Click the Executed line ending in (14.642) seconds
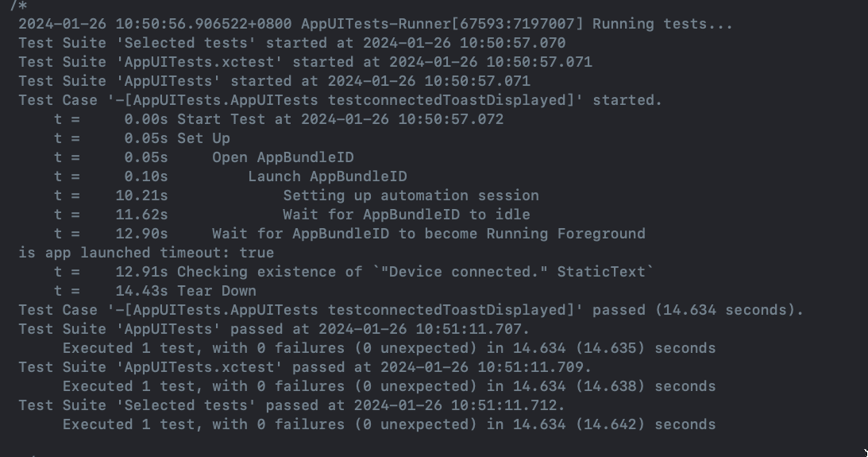The height and width of the screenshot is (457, 868). pos(388,424)
